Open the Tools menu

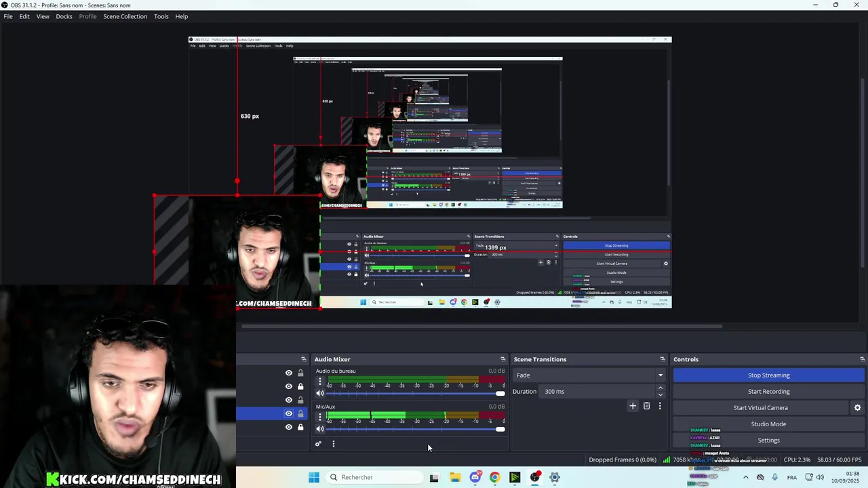161,16
